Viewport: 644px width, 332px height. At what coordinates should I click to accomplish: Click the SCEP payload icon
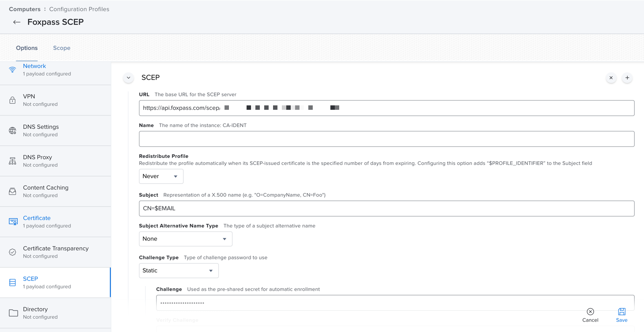[13, 283]
